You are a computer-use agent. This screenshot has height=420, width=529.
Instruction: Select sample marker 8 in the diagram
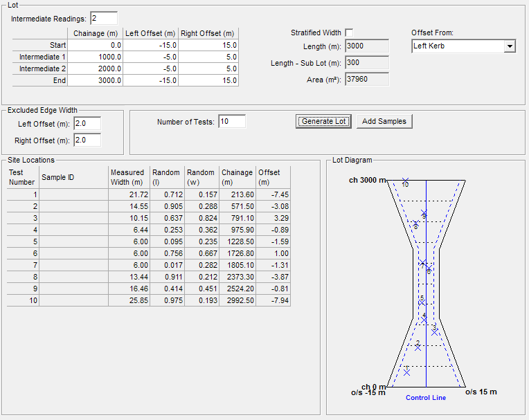[415, 223]
